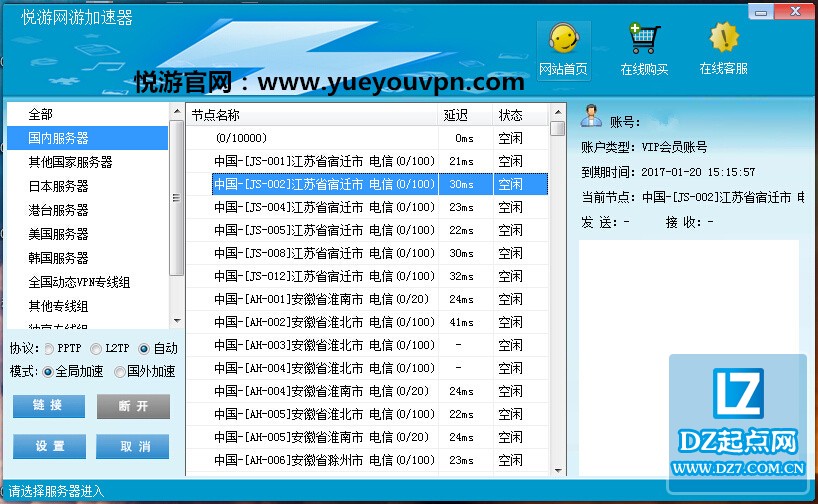This screenshot has height=504, width=818.
Task: Select 韩国服务器 category
Action: (88, 258)
